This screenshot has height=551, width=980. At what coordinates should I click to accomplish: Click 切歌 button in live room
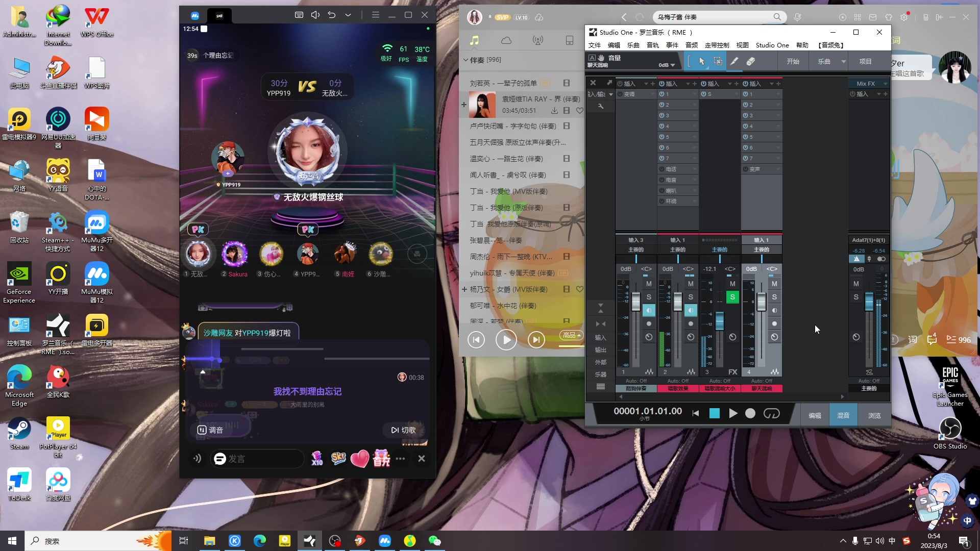coord(403,430)
